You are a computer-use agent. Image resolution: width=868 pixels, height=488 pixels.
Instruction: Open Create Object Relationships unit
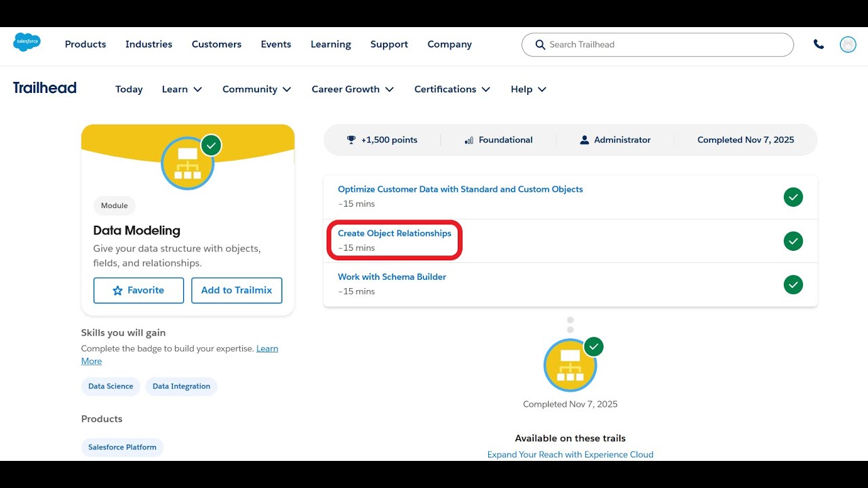pyautogui.click(x=395, y=233)
